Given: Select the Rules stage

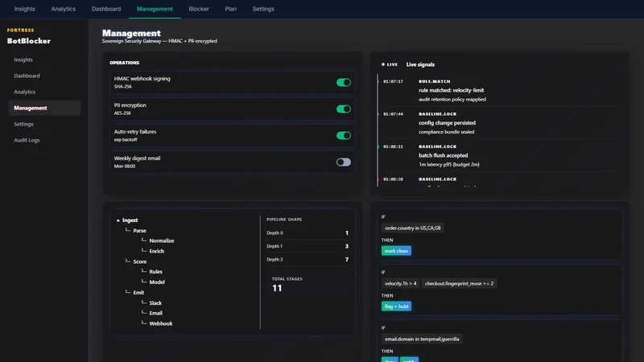Looking at the screenshot, I should [155, 272].
